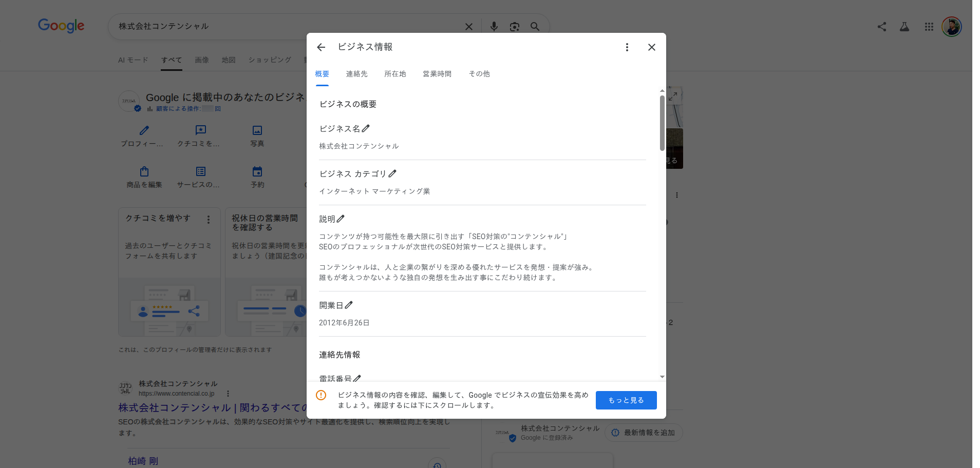
Task: Open the Google apps grid icon
Action: [929, 26]
